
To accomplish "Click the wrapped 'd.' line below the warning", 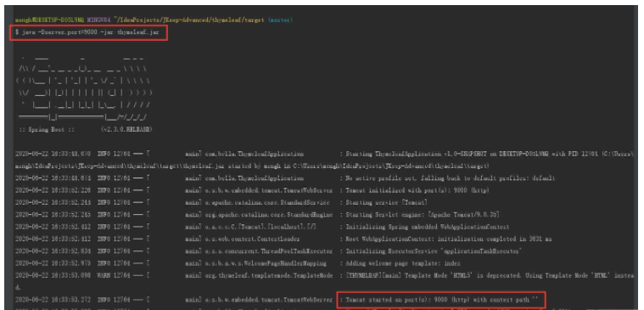I will point(18,287).
